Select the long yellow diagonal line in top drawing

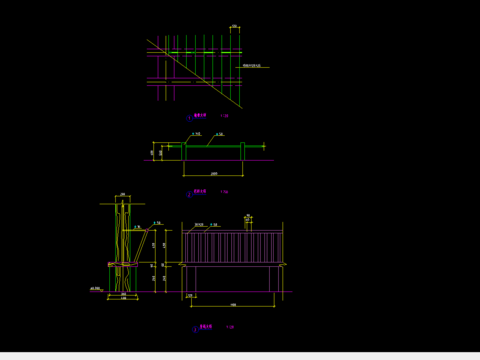tap(195, 74)
